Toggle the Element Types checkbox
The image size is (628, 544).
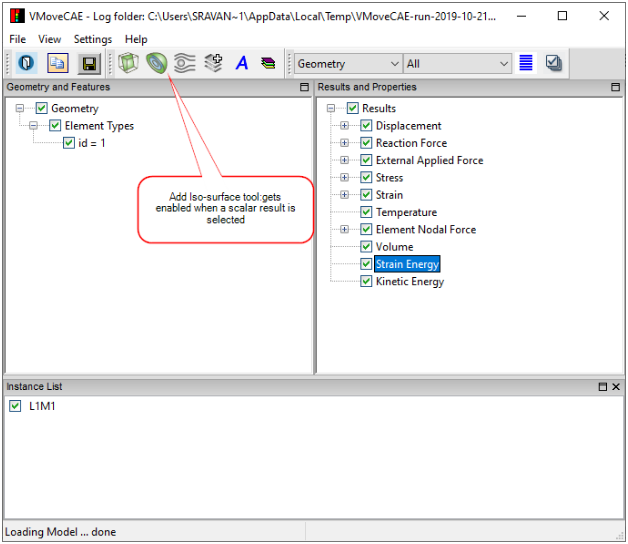click(x=55, y=125)
